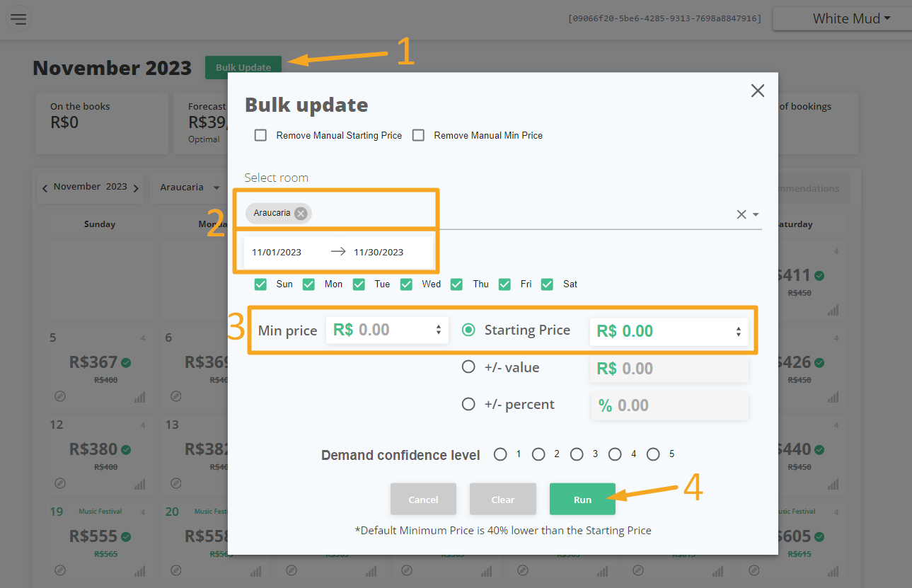Click the Bulk Update button
Image resolution: width=912 pixels, height=588 pixels.
(x=243, y=67)
